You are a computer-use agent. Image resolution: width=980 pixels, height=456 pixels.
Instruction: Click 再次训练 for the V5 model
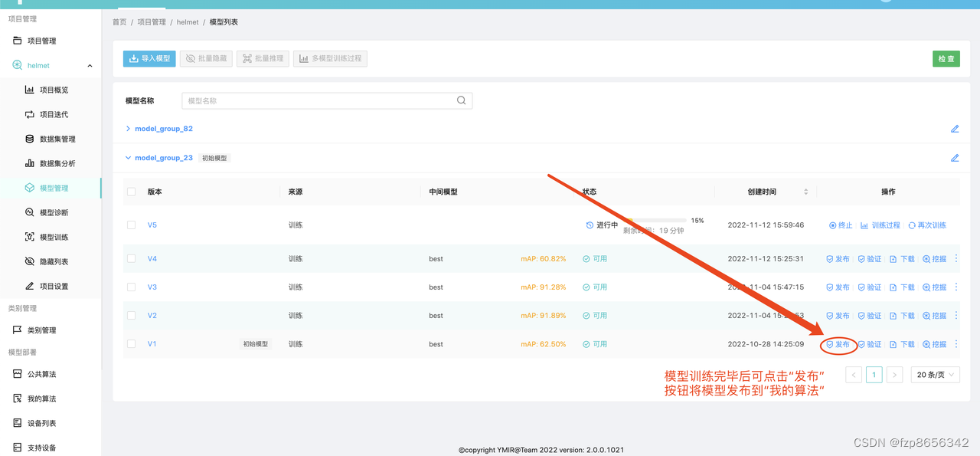pyautogui.click(x=927, y=225)
